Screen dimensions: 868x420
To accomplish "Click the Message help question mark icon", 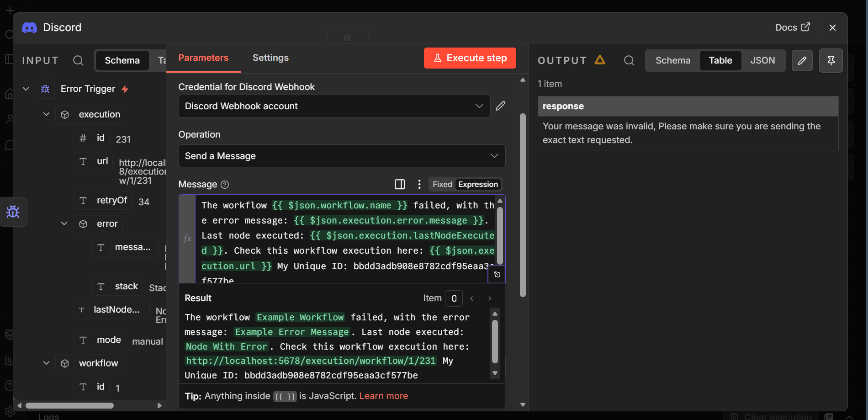I will 225,185.
